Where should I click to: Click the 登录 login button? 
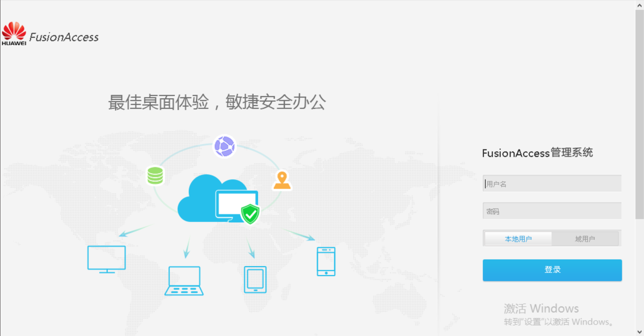[x=552, y=270]
